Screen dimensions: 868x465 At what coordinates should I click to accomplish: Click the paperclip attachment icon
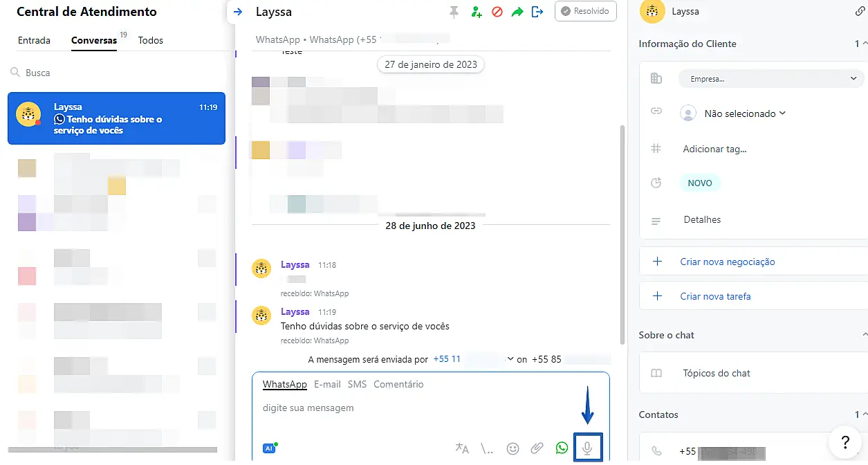[537, 448]
